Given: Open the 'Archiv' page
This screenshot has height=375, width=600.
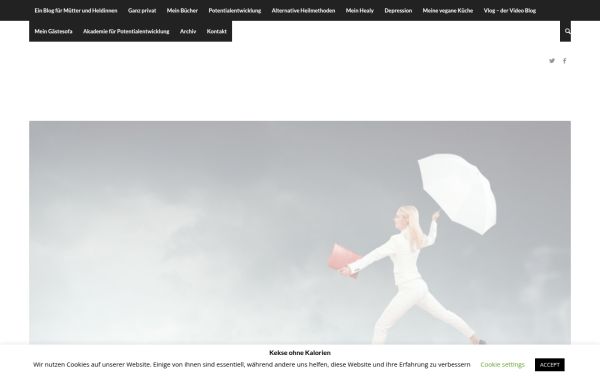Looking at the screenshot, I should 188,31.
